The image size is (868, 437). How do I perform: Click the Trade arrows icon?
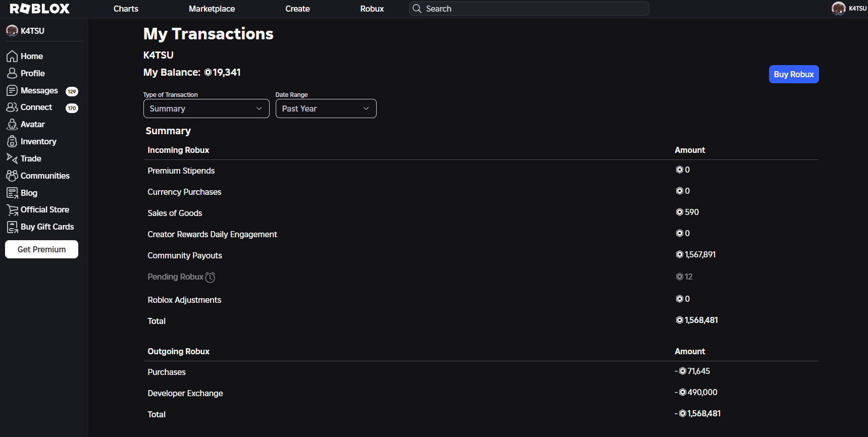click(12, 158)
